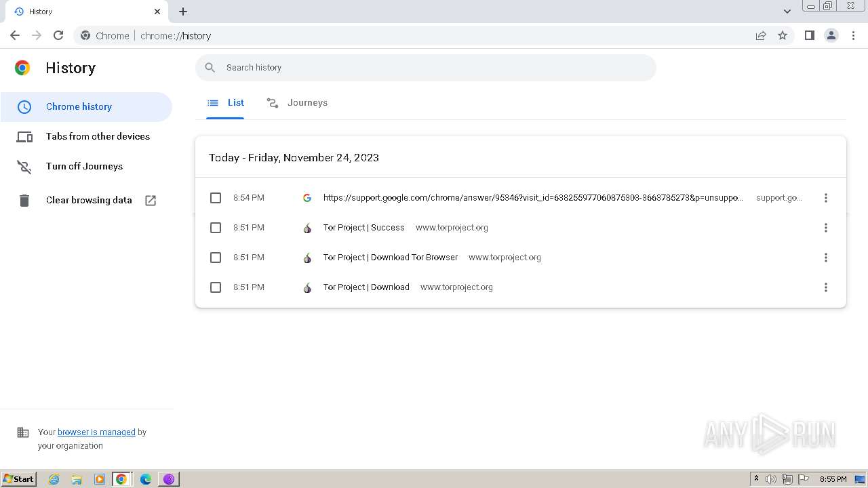Viewport: 868px width, 488px height.
Task: Open File Explorer from the taskbar
Action: [x=77, y=479]
